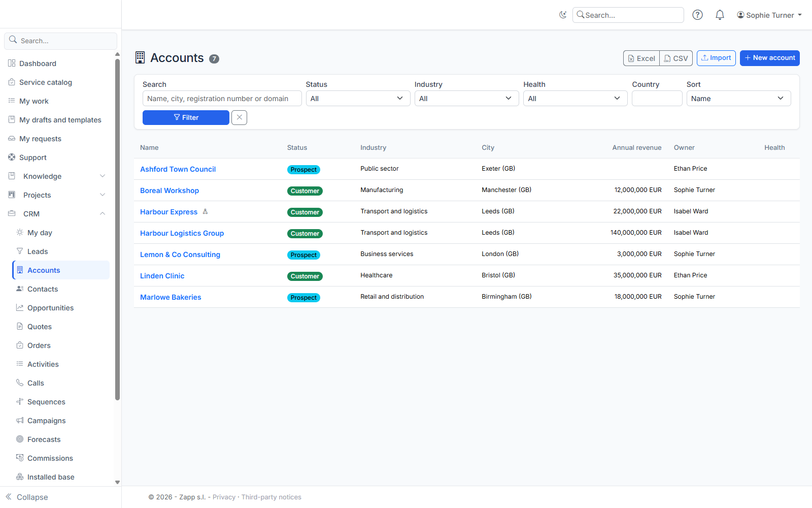Go to Forecasts
Image resolution: width=812 pixels, height=508 pixels.
61,439
